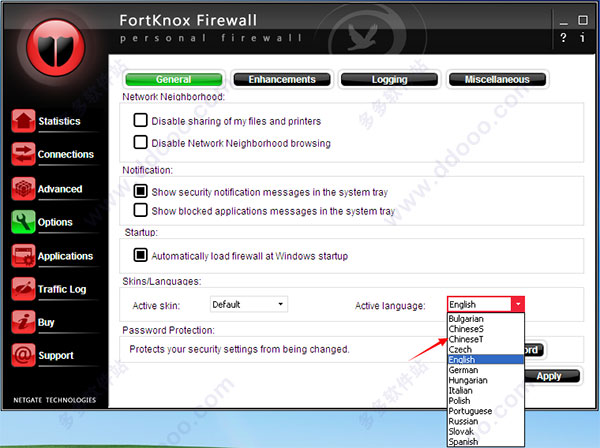This screenshot has height=448, width=600.
Task: Go to Applications section
Action: (x=65, y=256)
